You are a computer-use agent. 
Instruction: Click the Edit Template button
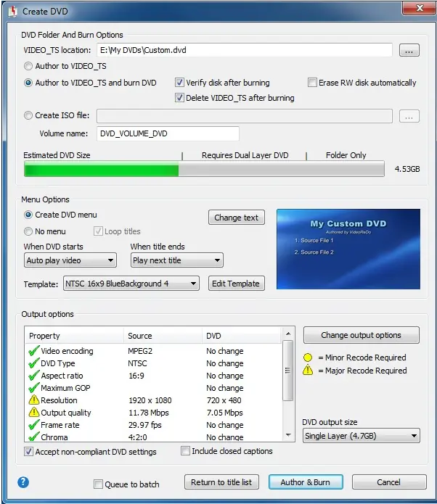click(237, 284)
